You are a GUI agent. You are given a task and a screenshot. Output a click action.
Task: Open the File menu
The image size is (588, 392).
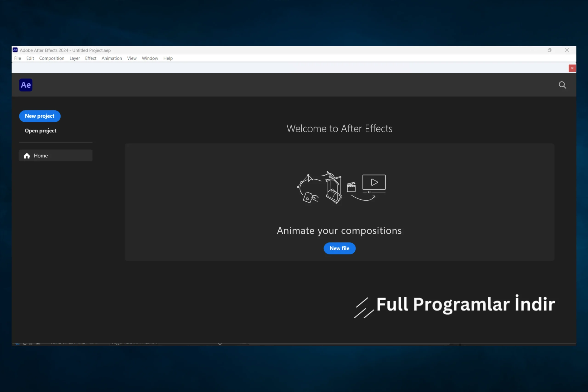pos(17,58)
